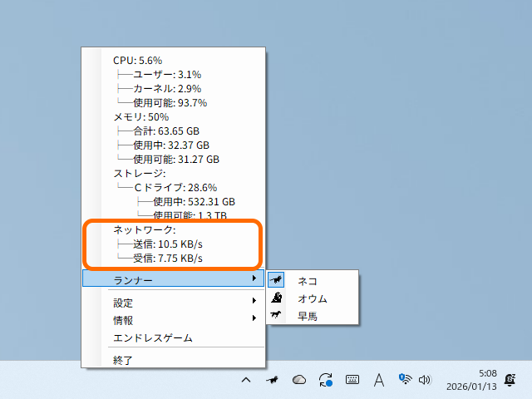Open the touch keyboard tray icon
Viewport: 532px width, 399px height.
[352, 380]
